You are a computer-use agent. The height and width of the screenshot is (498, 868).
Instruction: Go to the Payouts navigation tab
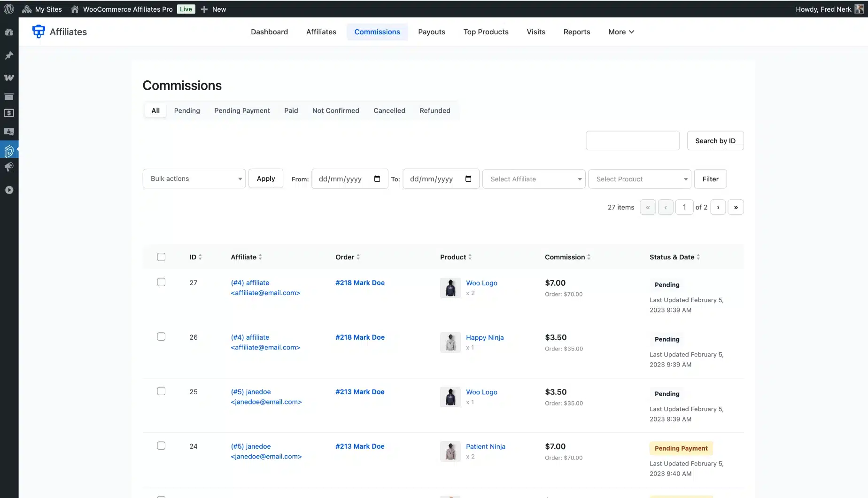pos(431,32)
